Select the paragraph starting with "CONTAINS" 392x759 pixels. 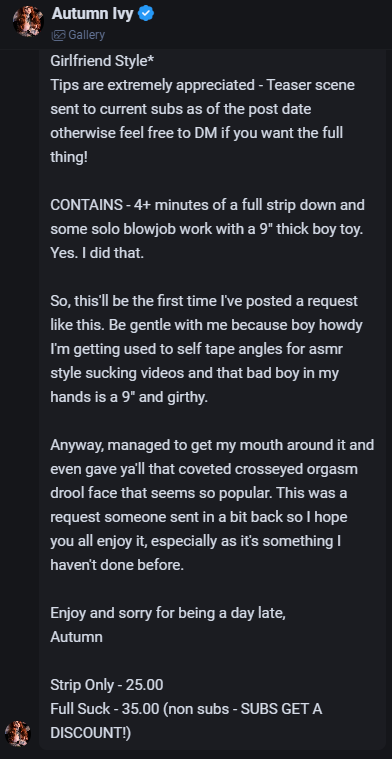point(207,229)
